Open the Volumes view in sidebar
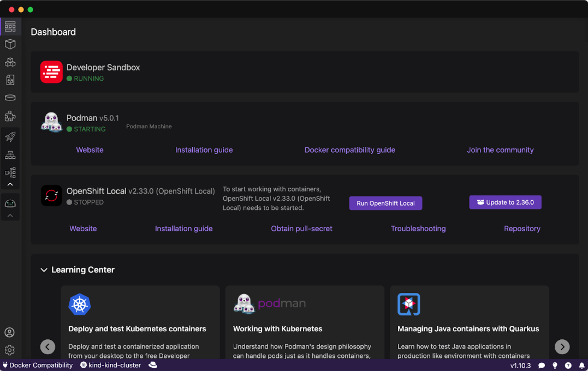Viewport: 588px width, 371px height. [x=10, y=98]
